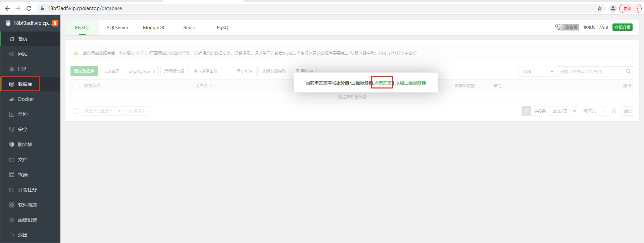This screenshot has width=644, height=243.
Task: Click the 添加远程服务器 link
Action: point(410,83)
